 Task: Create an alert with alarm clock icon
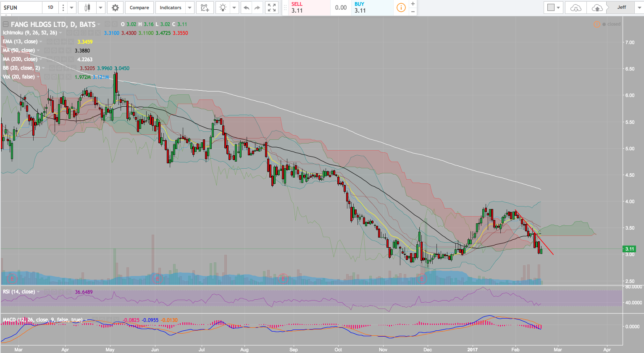(x=205, y=8)
